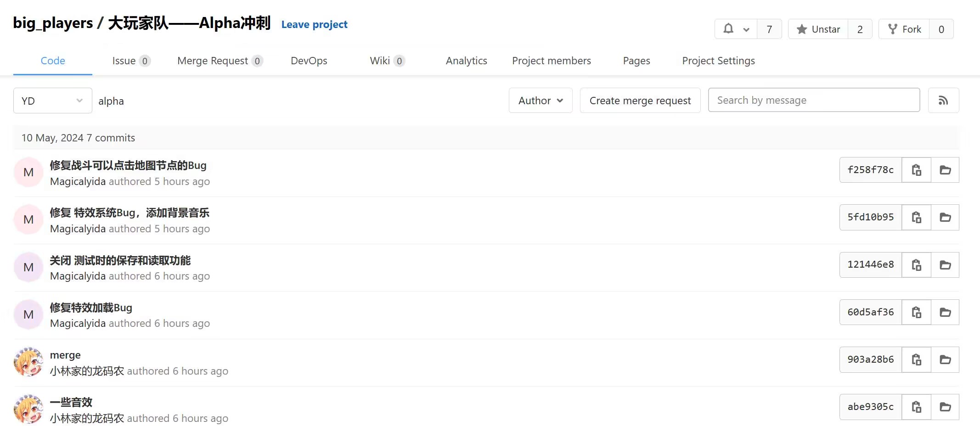Open the merge commit by 小林家的龙码农

click(x=65, y=355)
